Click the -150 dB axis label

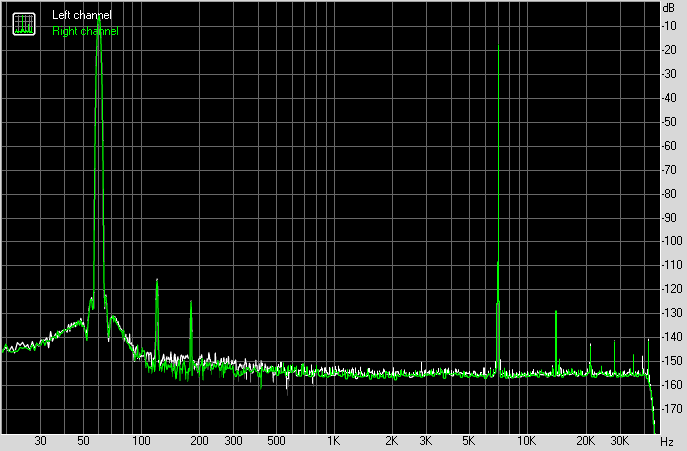tap(672, 361)
